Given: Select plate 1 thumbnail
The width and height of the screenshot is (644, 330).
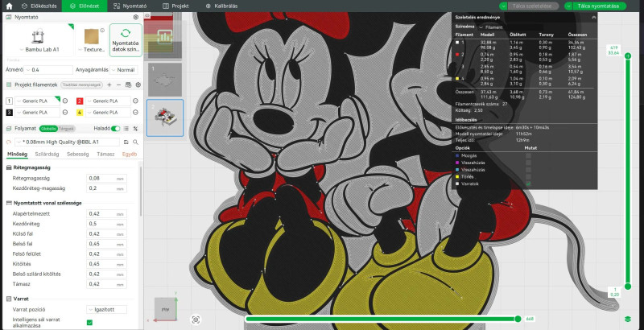Looking at the screenshot, I should point(165,80).
